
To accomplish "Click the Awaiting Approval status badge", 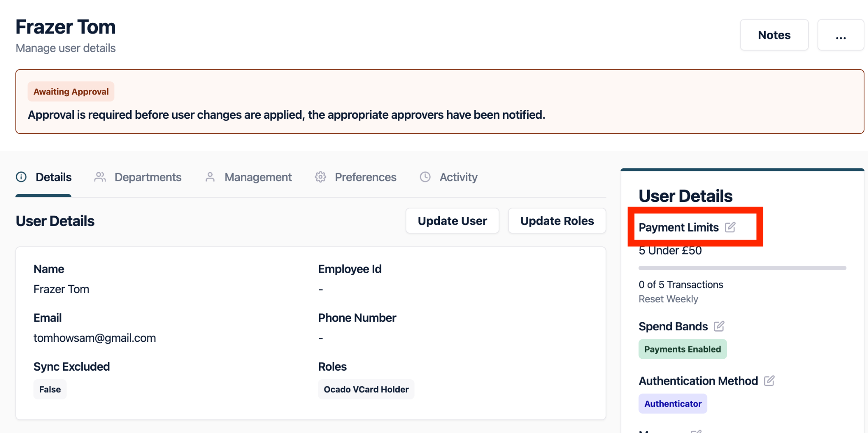I will coord(71,92).
